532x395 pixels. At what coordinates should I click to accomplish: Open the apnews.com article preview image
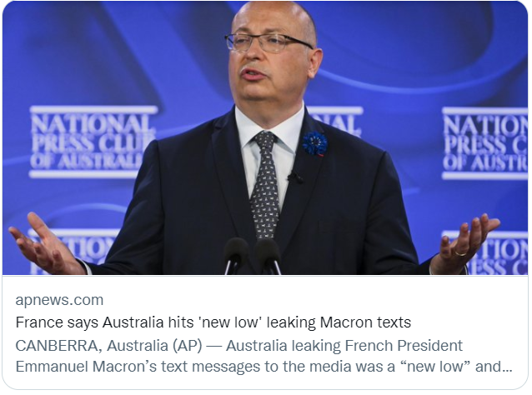point(265,138)
